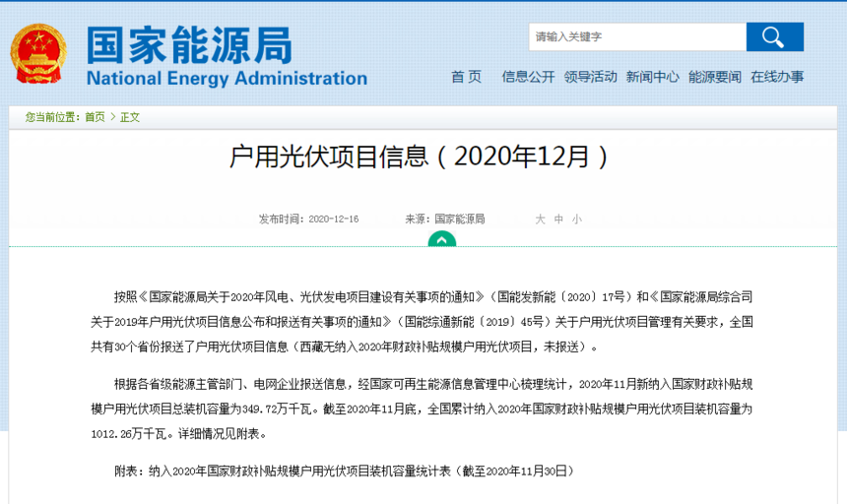The image size is (847, 504).
Task: Open the 领导活动 navigation item
Action: coord(590,77)
